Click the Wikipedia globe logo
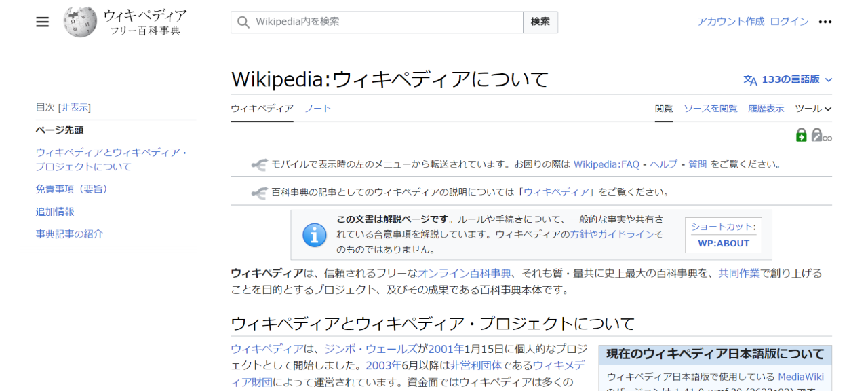Screen dimensions: 868x391 (79, 21)
